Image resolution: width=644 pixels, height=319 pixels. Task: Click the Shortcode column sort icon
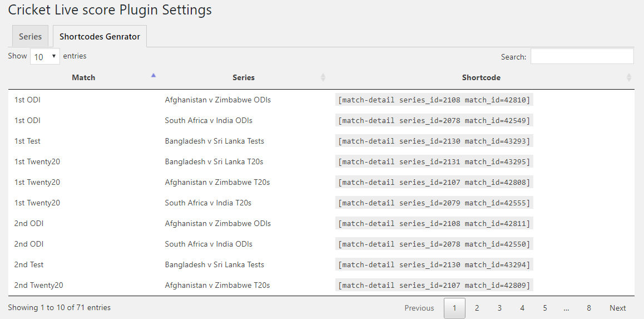[x=628, y=77]
